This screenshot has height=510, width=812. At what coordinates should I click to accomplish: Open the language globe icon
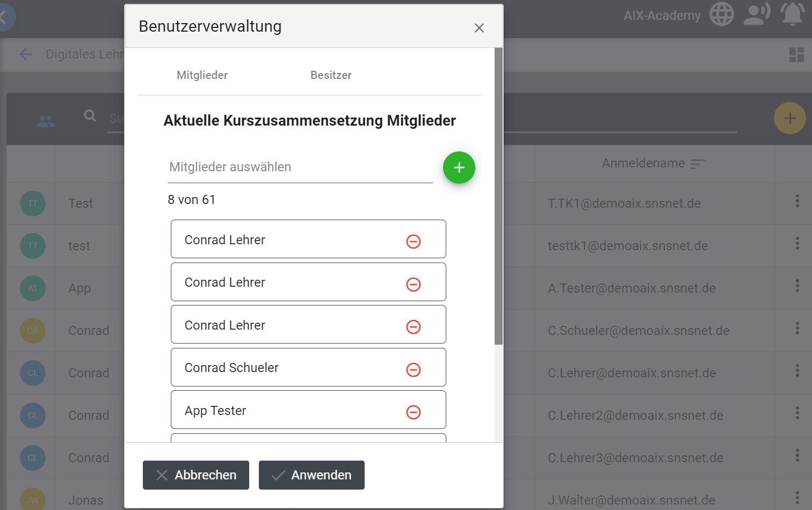721,14
